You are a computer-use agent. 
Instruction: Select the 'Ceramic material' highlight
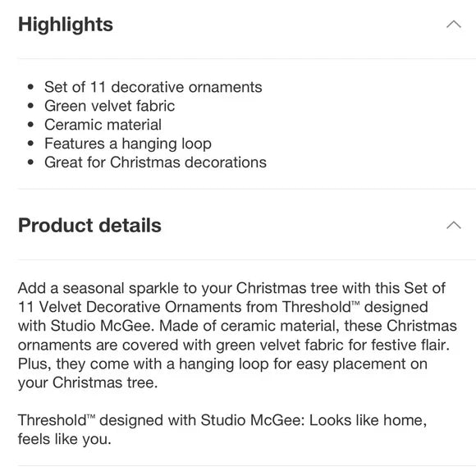pos(103,125)
